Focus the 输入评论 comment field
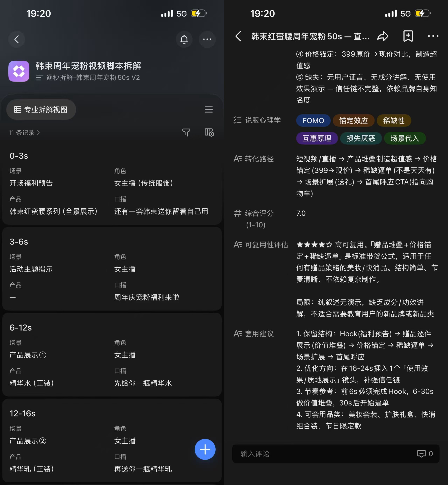Screen dimensions: 448x485 click(336, 454)
